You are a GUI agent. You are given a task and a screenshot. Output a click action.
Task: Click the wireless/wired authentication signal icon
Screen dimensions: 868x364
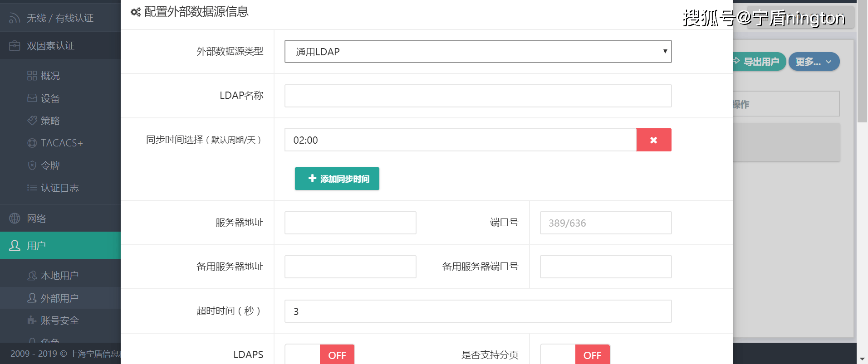(x=15, y=18)
